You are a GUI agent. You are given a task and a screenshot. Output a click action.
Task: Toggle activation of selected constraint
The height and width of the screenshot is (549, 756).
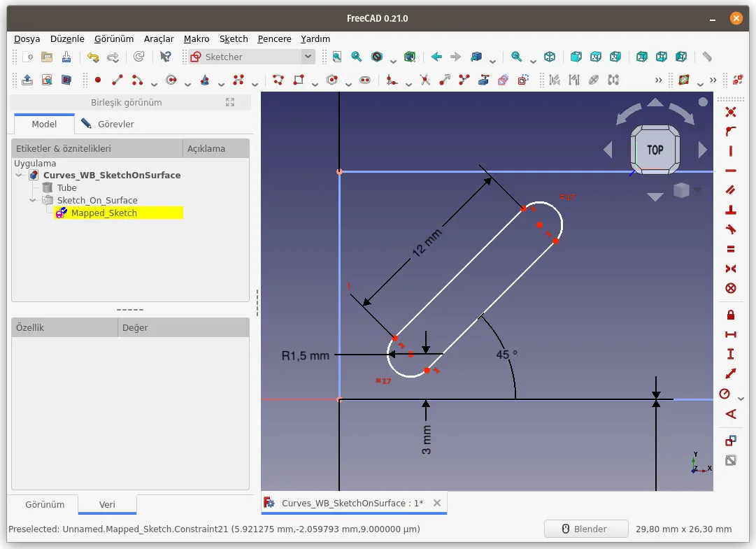[731, 460]
